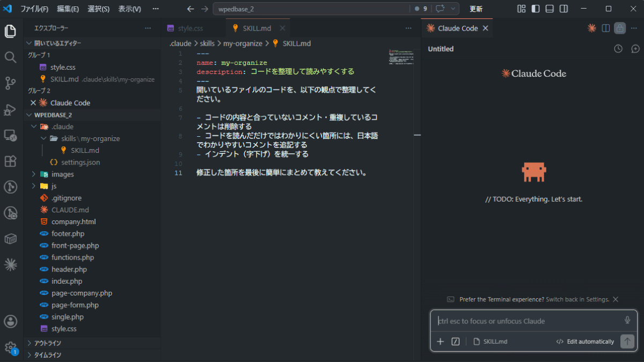The height and width of the screenshot is (362, 644).
Task: Open .gitignore in the file tree
Action: pos(67,198)
